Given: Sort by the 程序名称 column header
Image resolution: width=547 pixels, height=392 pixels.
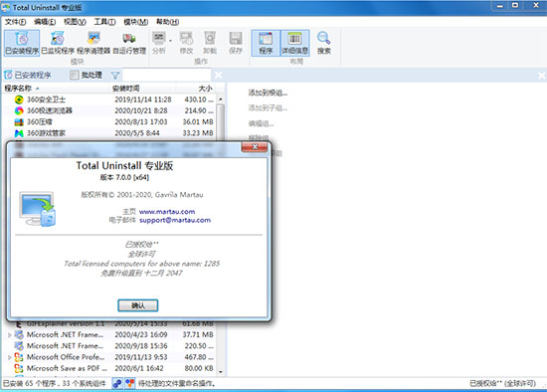Looking at the screenshot, I should [56, 89].
